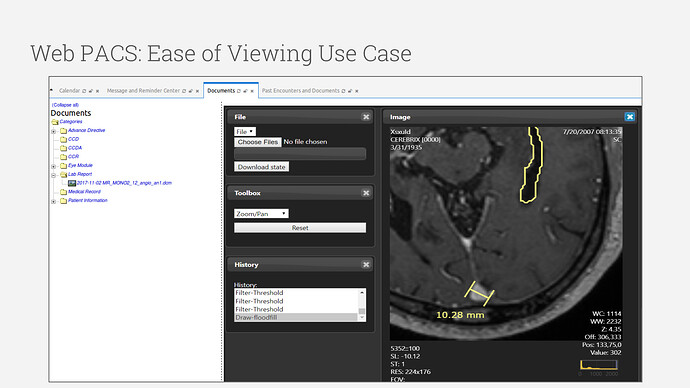Open 2017-11-02 MR_MONO2_12_angio_an1.dcm document
690x388 pixels.
[124, 183]
